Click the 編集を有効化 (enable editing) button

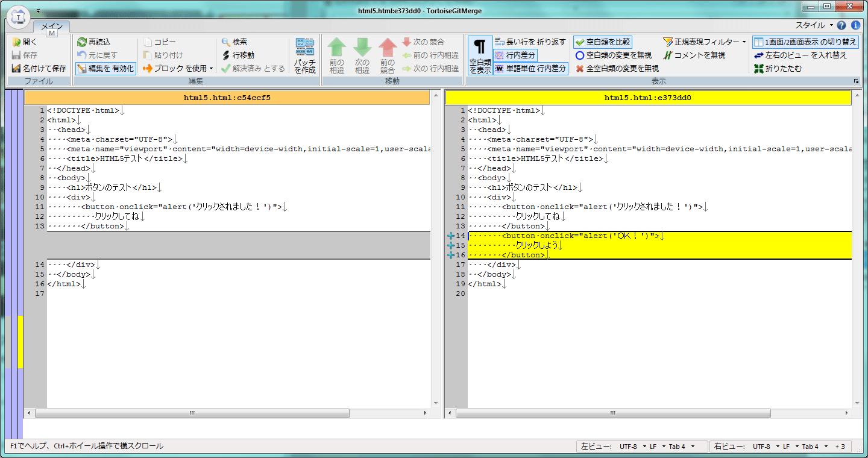coord(105,69)
